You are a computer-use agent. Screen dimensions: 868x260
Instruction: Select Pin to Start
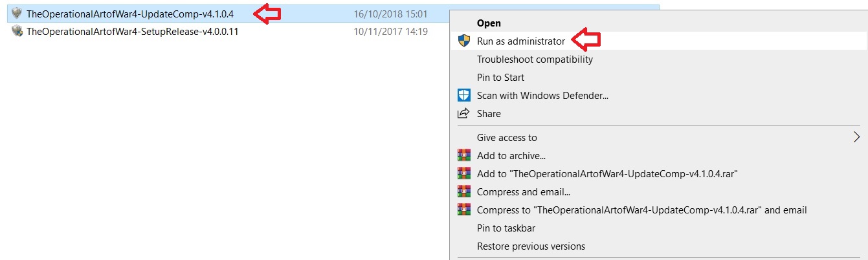click(x=500, y=78)
